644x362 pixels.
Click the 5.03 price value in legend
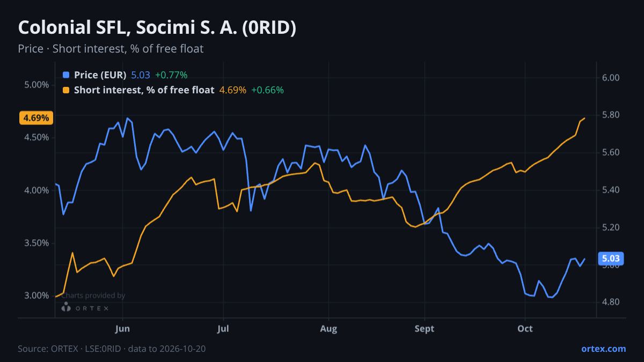[x=141, y=75]
